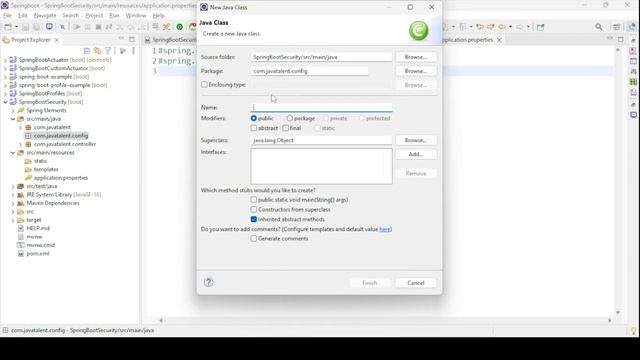Enable the Generate comments checkbox
Screen dimensions: 640x360
pyautogui.click(x=254, y=238)
